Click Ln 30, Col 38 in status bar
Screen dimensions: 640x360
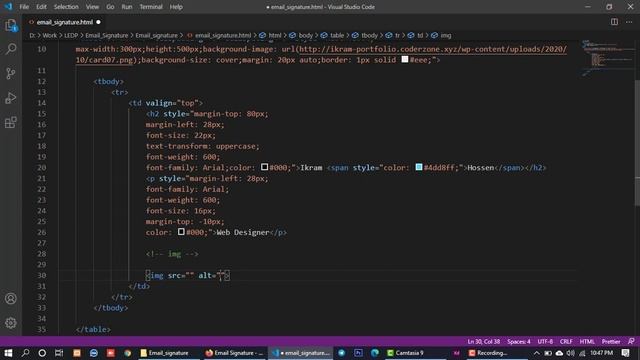[484, 341]
